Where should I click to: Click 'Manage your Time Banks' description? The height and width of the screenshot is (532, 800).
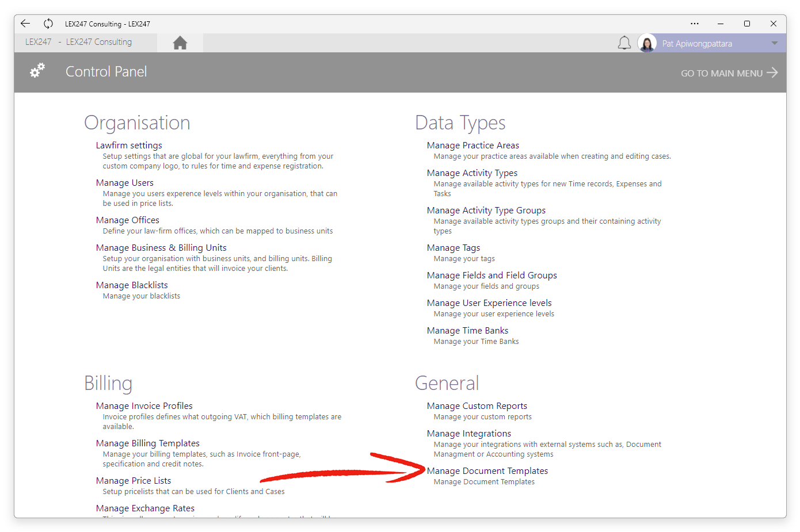[x=477, y=342]
